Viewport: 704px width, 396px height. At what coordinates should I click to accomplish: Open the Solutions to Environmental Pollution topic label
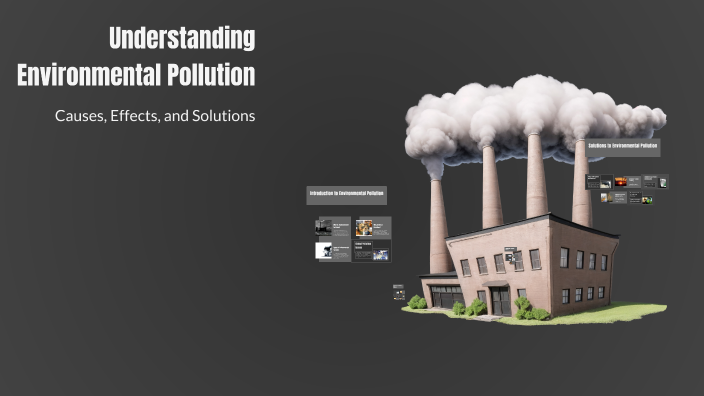pos(622,148)
